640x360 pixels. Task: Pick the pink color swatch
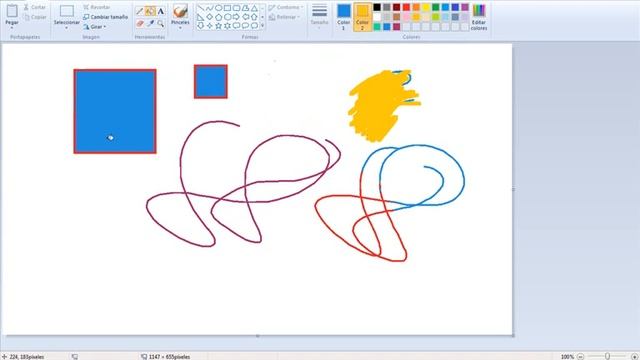[x=407, y=17]
